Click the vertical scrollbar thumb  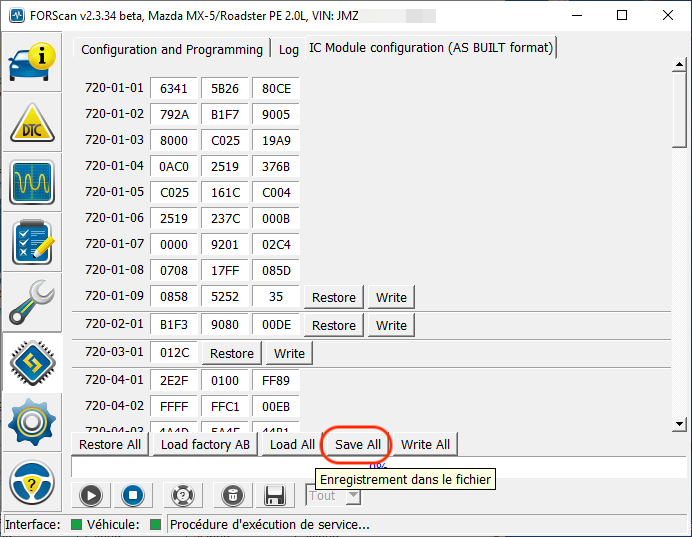[x=679, y=110]
